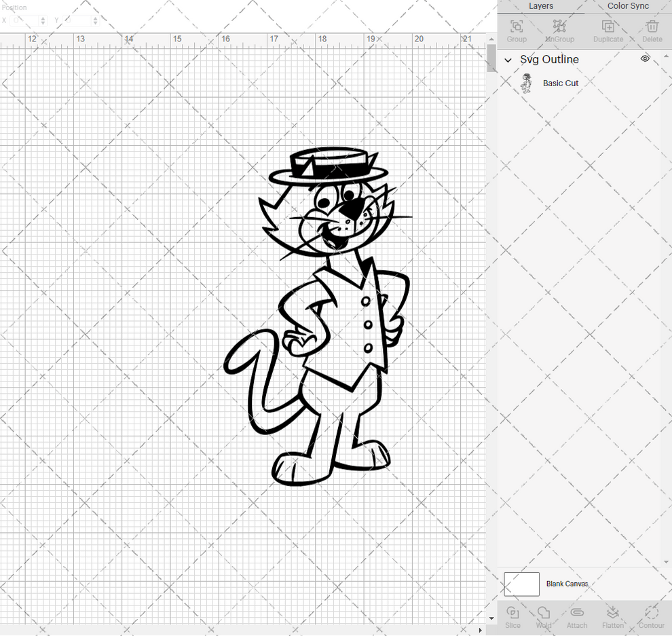672x636 pixels.
Task: Collapse the Svg Outline group
Action: click(508, 60)
